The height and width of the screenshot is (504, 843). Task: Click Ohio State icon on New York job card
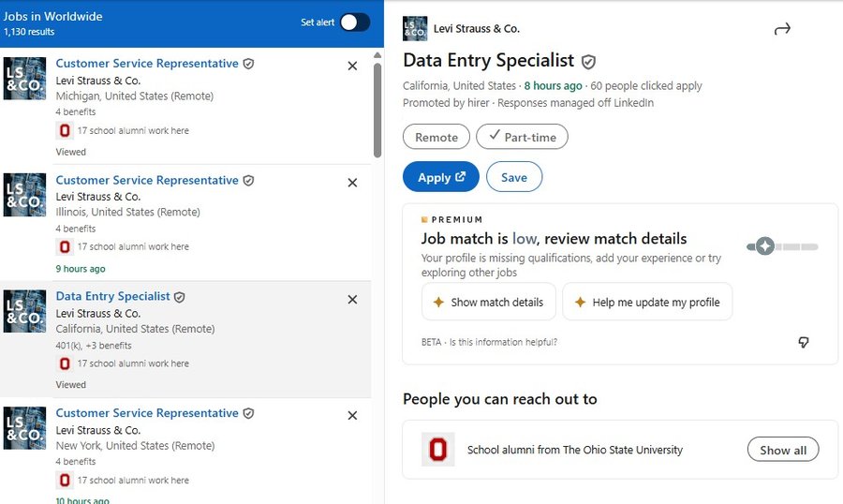click(x=65, y=480)
